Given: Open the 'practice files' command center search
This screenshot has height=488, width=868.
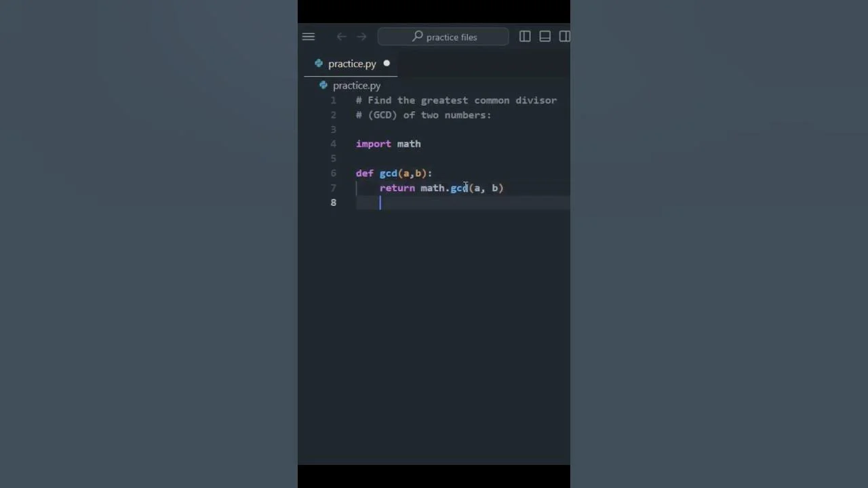Looking at the screenshot, I should pos(443,37).
